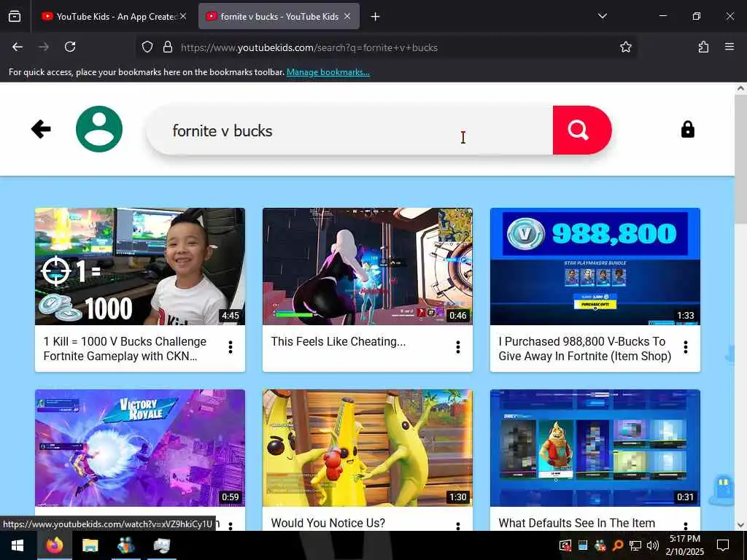Viewport: 747px width, 560px height.
Task: Open a new tab with plus button
Action: pos(376,17)
